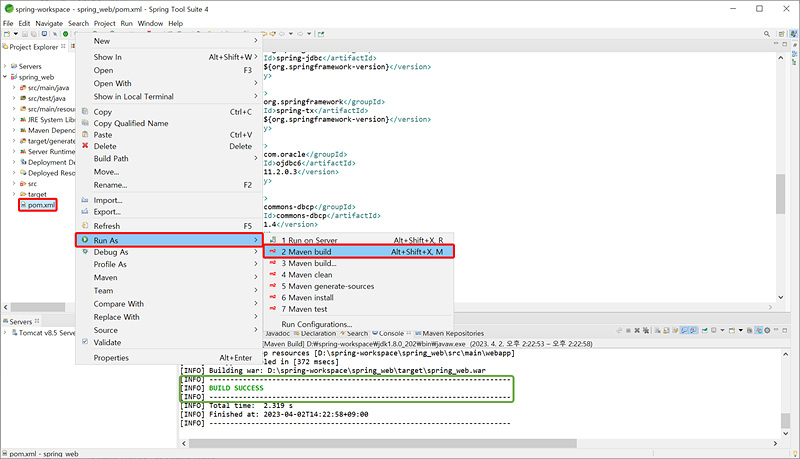Click the search magnifier icon at top right
Image resolution: width=800 pixels, height=459 pixels.
(767, 34)
